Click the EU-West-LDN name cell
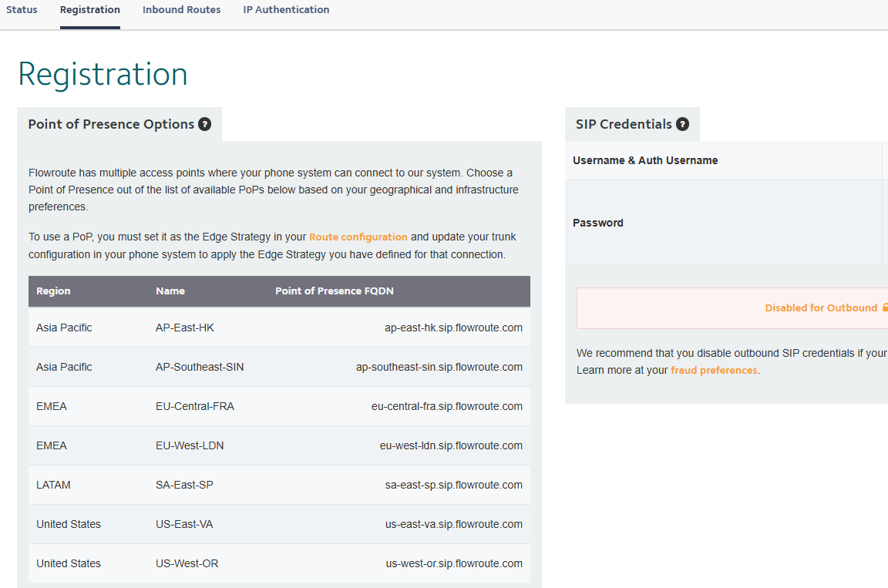 [190, 445]
